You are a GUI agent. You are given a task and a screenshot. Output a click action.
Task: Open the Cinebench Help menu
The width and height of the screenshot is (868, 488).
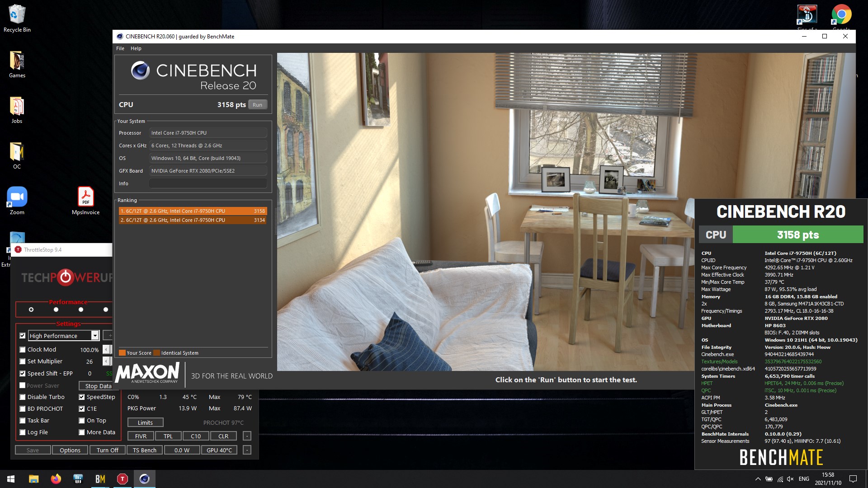tap(136, 48)
